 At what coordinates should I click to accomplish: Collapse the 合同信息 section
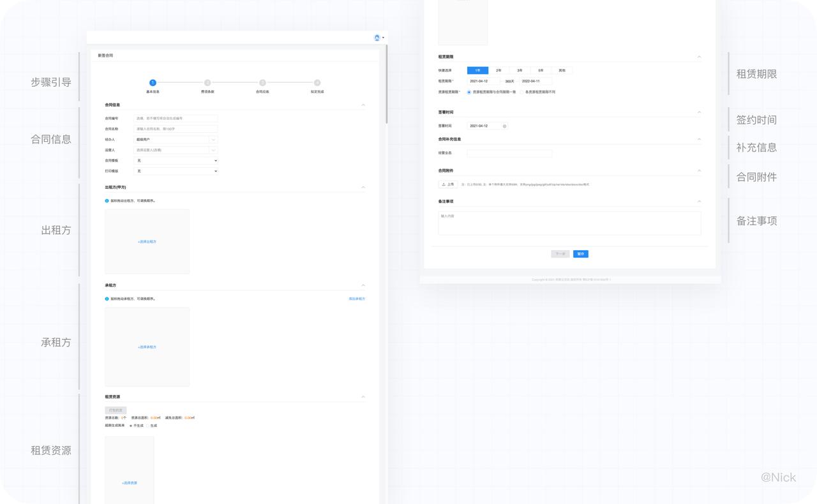[363, 105]
